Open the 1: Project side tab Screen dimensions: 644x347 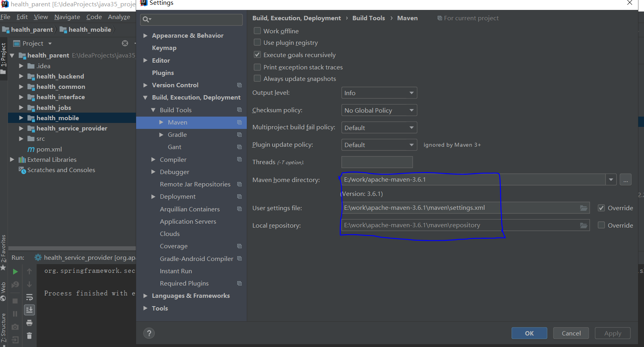click(3, 55)
